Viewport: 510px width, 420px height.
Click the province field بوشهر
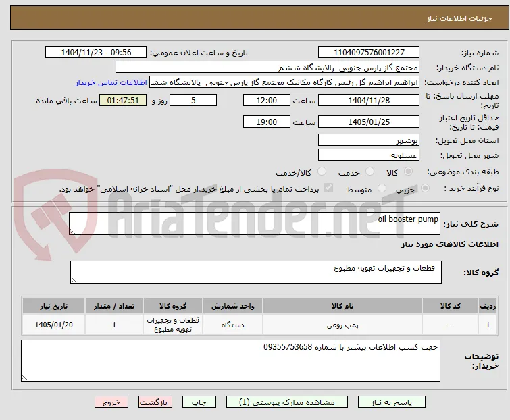[x=369, y=140]
